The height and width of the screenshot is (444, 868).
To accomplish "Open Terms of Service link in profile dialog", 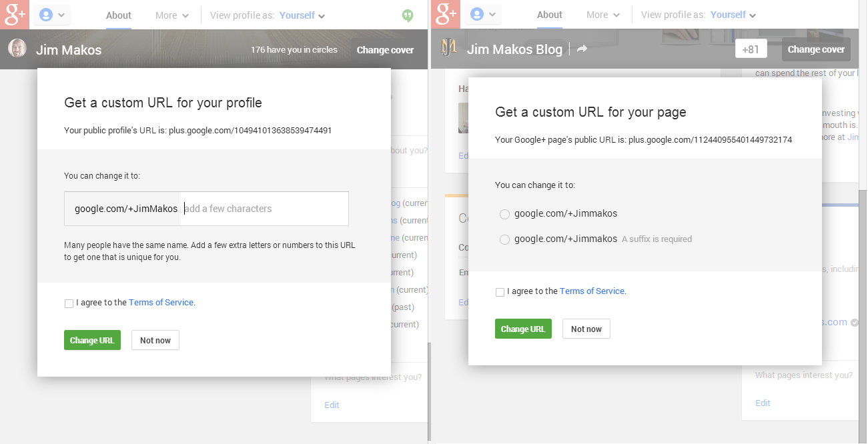I will [x=161, y=303].
